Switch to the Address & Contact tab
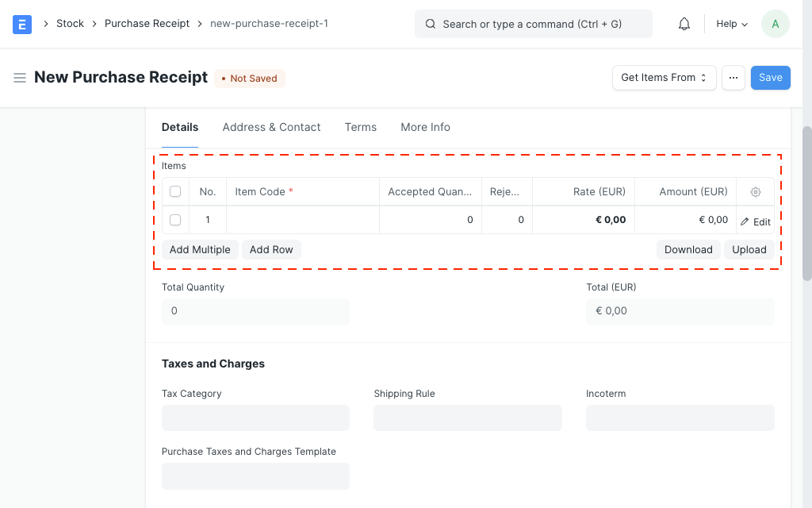The height and width of the screenshot is (508, 812). [x=271, y=127]
